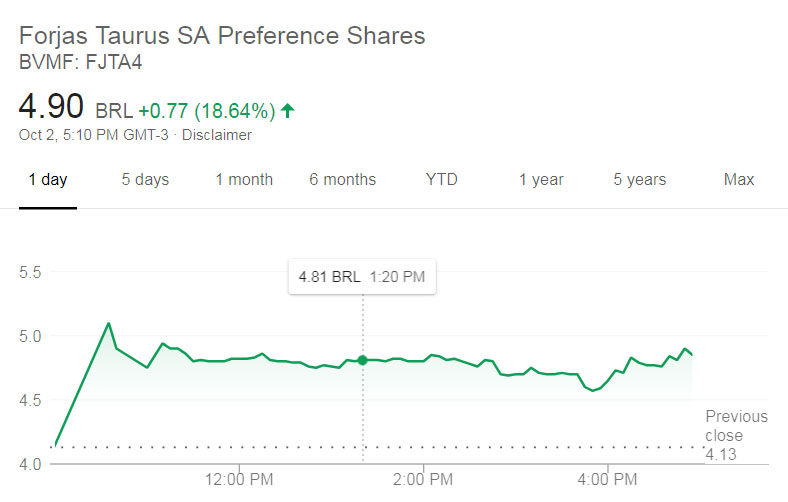Viewport: 788px width, 502px height.
Task: Open the 6 months chart view
Action: pyautogui.click(x=342, y=180)
